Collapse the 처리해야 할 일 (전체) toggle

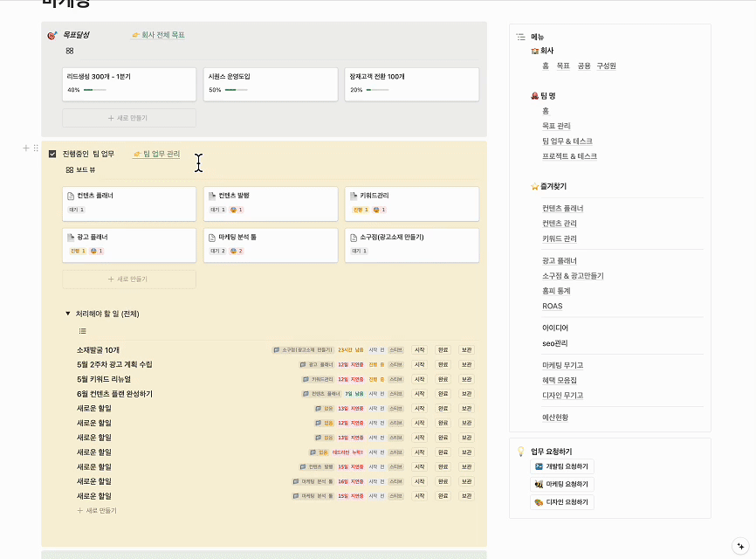[x=68, y=314]
